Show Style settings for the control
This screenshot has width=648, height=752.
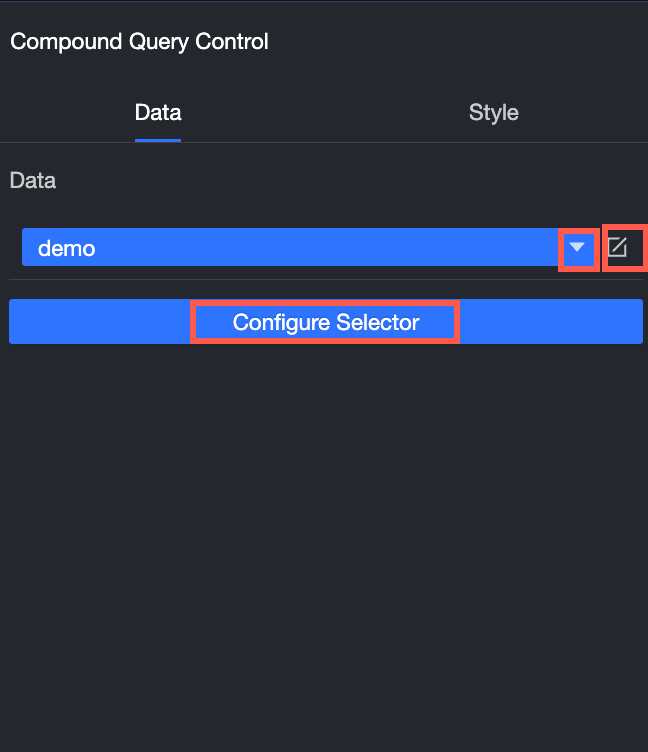(x=493, y=112)
